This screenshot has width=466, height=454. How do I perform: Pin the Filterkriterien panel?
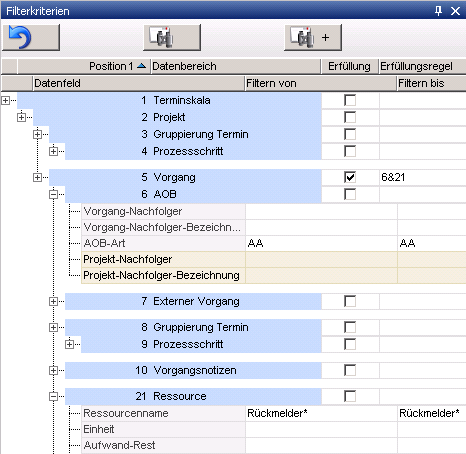(x=438, y=11)
